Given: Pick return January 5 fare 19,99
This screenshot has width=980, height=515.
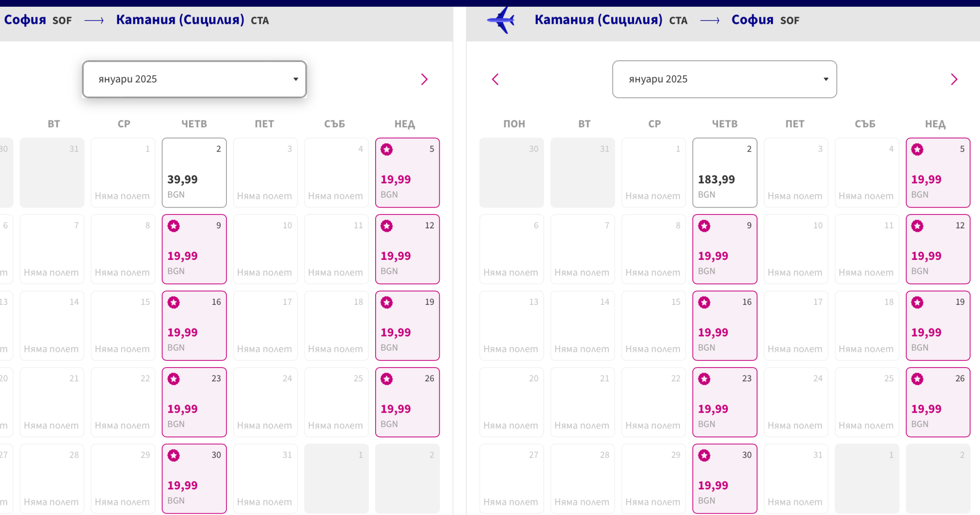Looking at the screenshot, I should (x=938, y=173).
